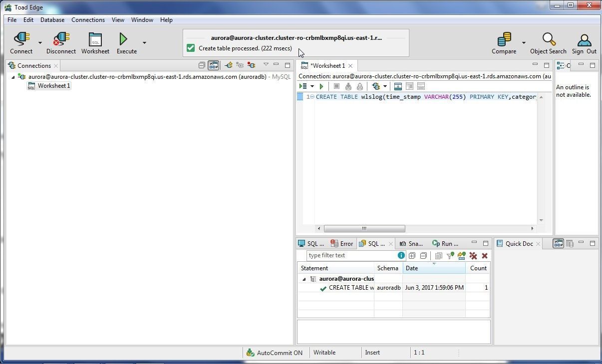Switch to the Error tab
Screen dimensions: 602x364
pyautogui.click(x=342, y=244)
